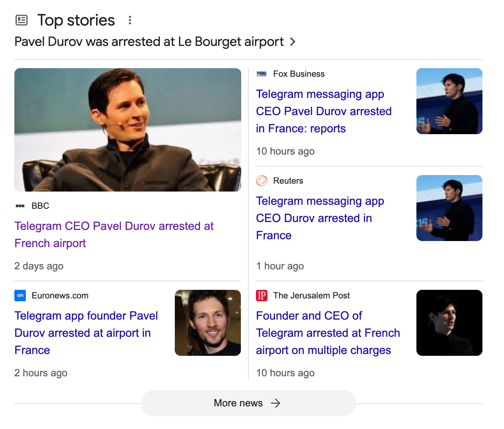Click the arrow in More news
Image resolution: width=504 pixels, height=429 pixels.
(276, 403)
